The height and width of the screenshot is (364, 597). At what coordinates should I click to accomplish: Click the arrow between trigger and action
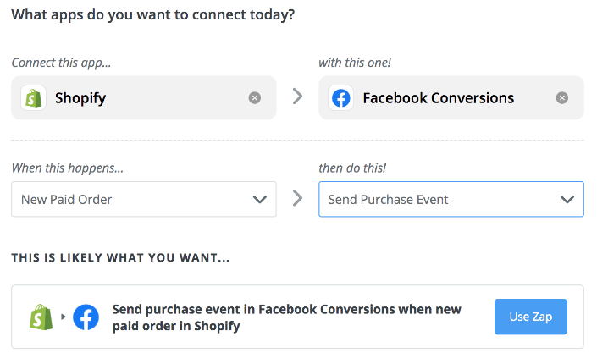coord(297,198)
